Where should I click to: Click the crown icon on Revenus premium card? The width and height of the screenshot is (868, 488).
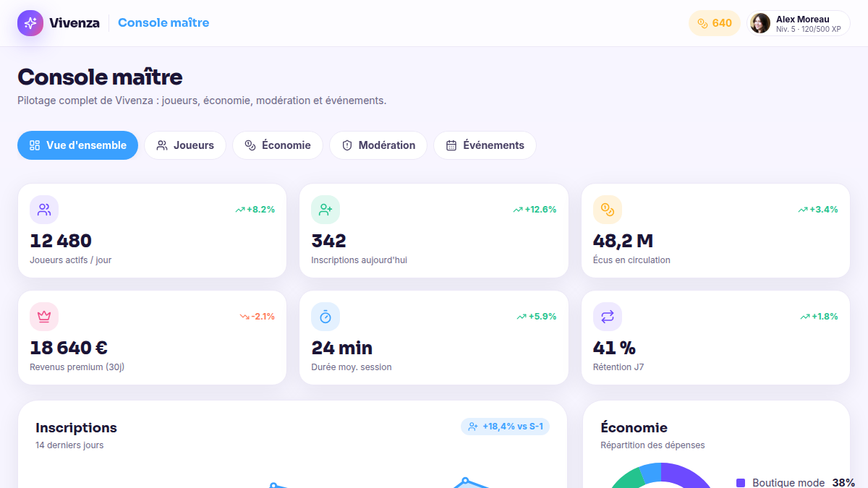[44, 317]
